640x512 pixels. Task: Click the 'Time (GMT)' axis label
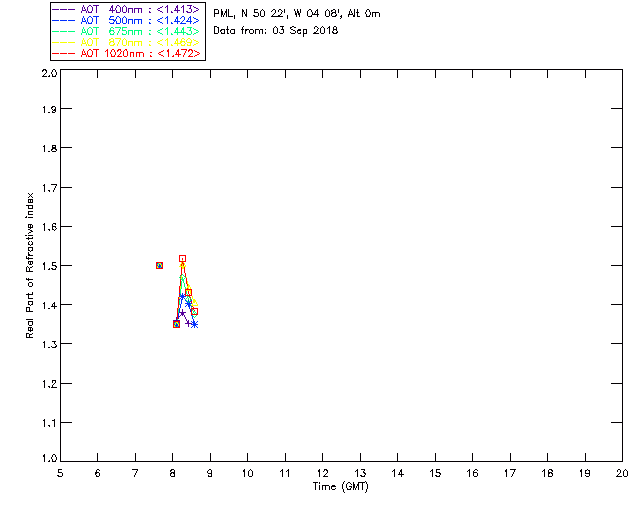click(x=340, y=486)
